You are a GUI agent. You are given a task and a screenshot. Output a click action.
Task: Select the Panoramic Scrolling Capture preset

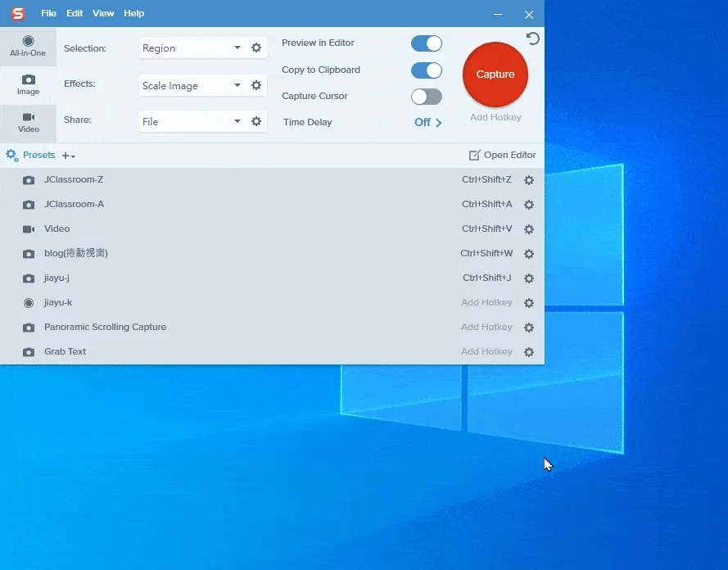[x=272, y=328]
